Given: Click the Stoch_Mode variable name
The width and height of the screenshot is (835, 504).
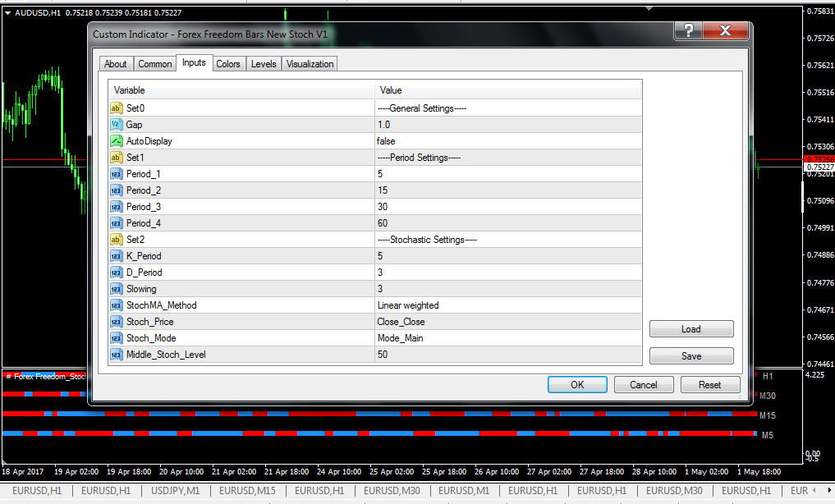Looking at the screenshot, I should pyautogui.click(x=151, y=338).
